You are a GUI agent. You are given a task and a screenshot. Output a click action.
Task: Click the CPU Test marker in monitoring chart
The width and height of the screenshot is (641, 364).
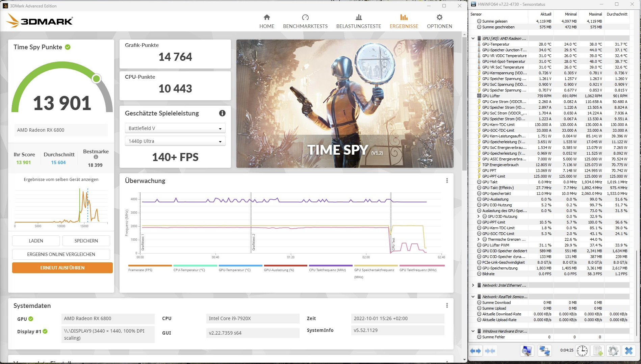tap(393, 244)
